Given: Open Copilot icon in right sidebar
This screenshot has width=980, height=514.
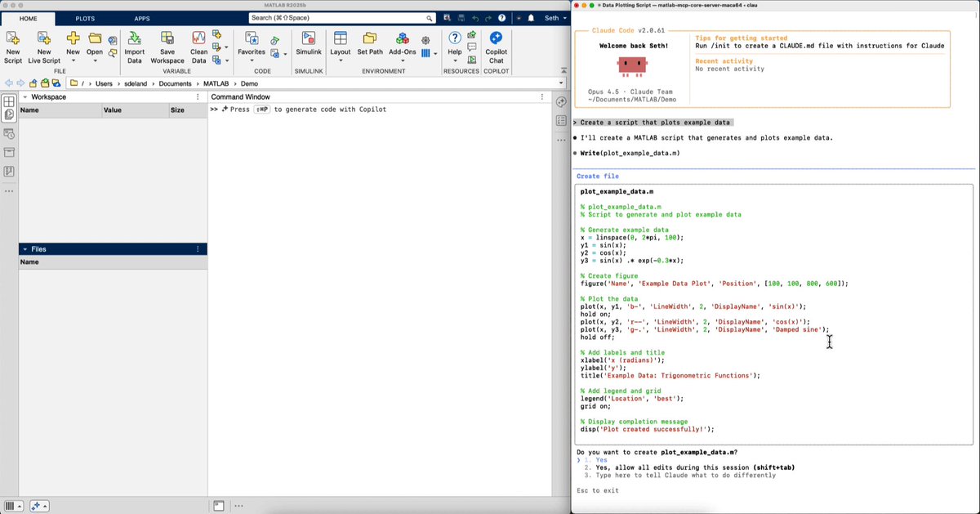Looking at the screenshot, I should click(x=561, y=102).
